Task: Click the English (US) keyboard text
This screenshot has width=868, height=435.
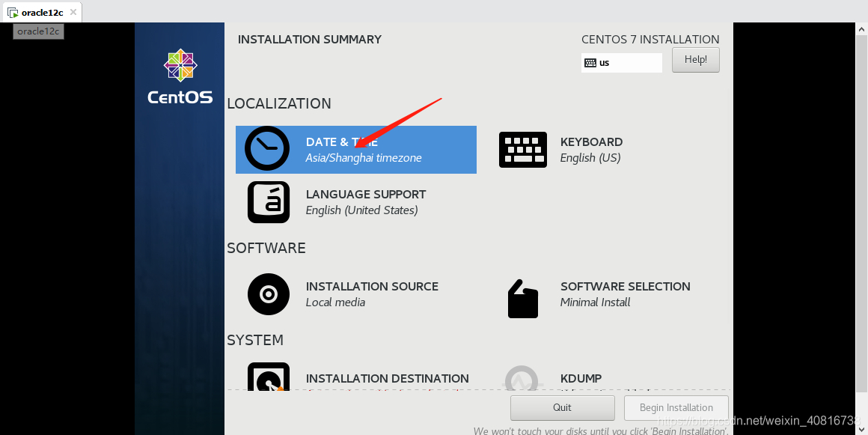Action: coord(590,158)
